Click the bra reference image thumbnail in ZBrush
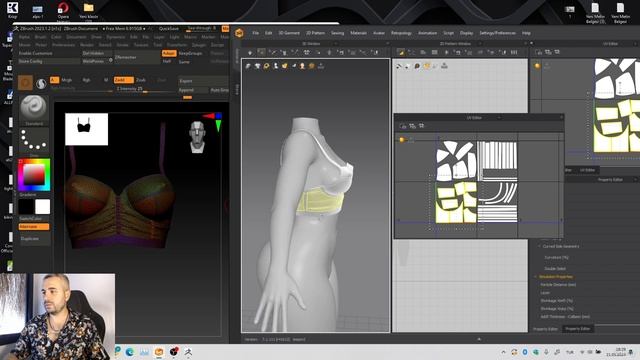The width and height of the screenshot is (640, 360). pyautogui.click(x=87, y=129)
